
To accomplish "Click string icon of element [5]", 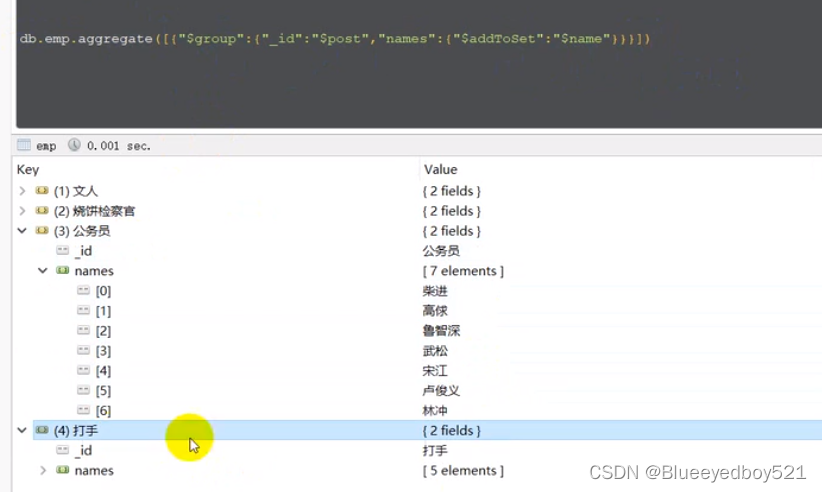I will point(84,390).
